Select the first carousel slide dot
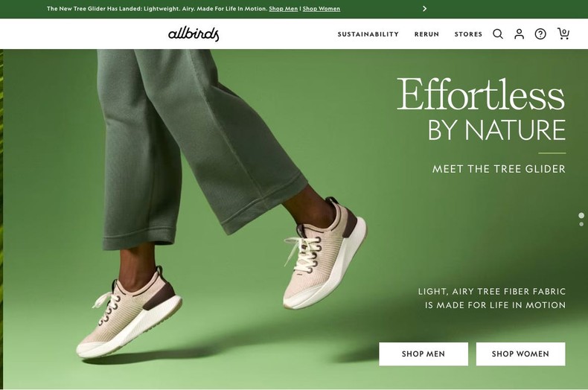This screenshot has width=588, height=390. coord(581,215)
